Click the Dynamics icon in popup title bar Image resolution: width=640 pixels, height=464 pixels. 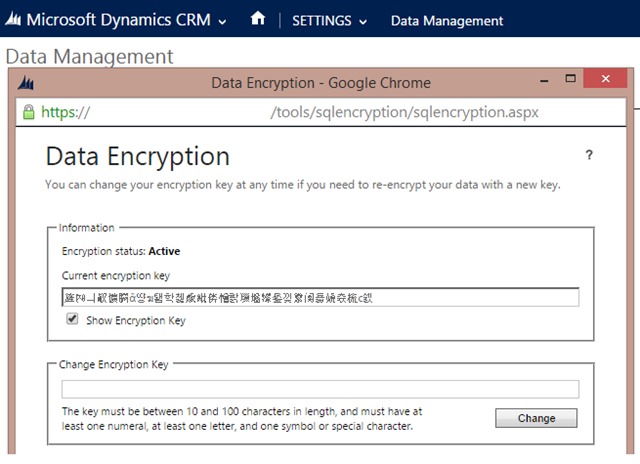[27, 83]
